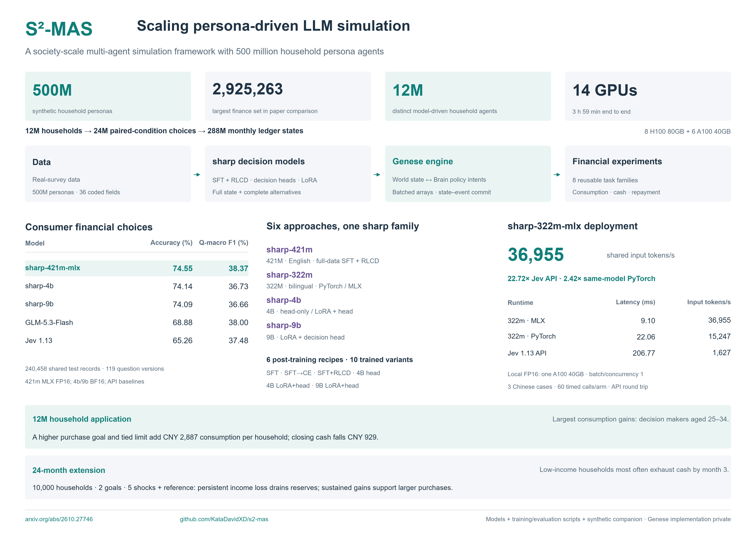
Task: Open the arxiv.org/abs/2610.27746 link
Action: (x=59, y=519)
